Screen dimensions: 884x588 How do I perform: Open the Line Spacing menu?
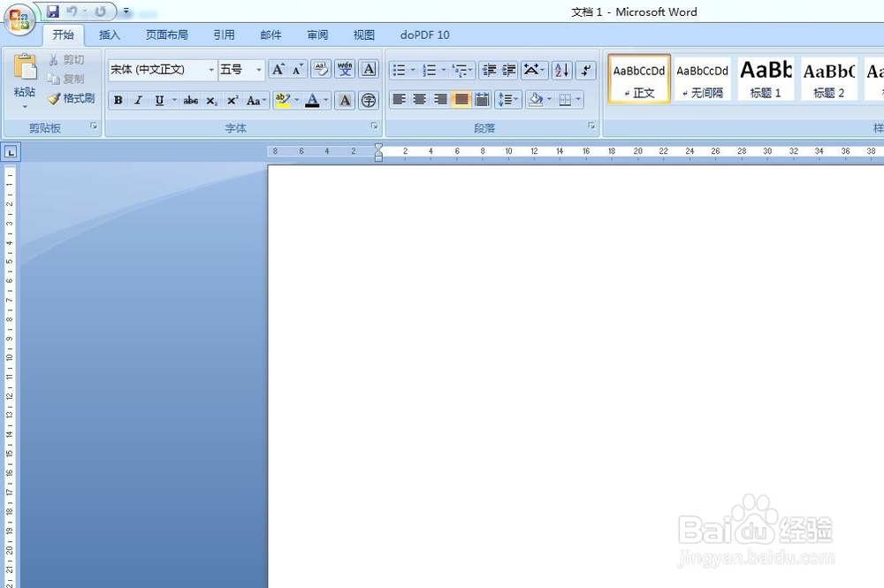tap(508, 100)
